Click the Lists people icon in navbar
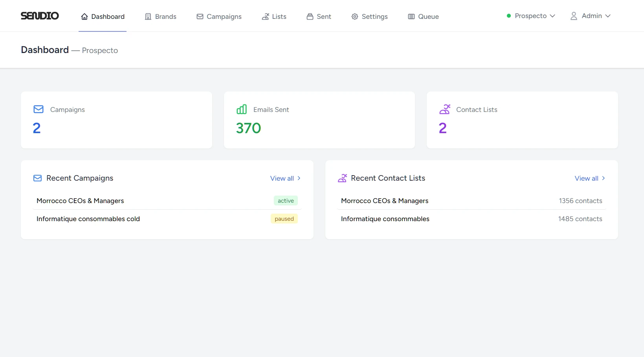The image size is (644, 357). pos(266,16)
